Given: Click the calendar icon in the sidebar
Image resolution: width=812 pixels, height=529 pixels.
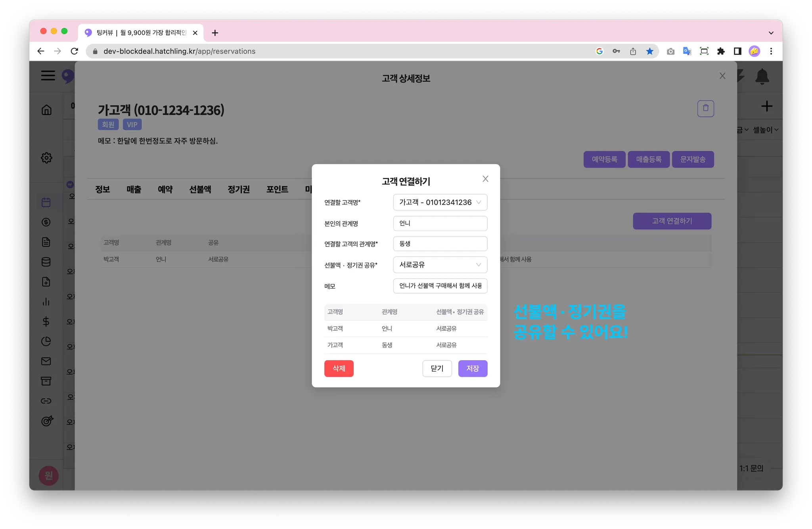Looking at the screenshot, I should [46, 202].
